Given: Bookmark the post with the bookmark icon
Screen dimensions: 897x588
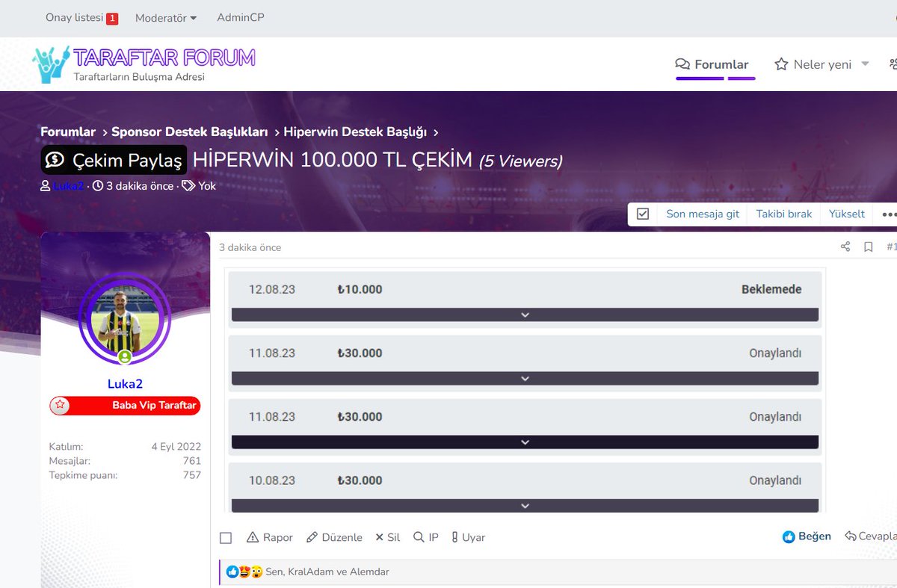Looking at the screenshot, I should pyautogui.click(x=868, y=247).
